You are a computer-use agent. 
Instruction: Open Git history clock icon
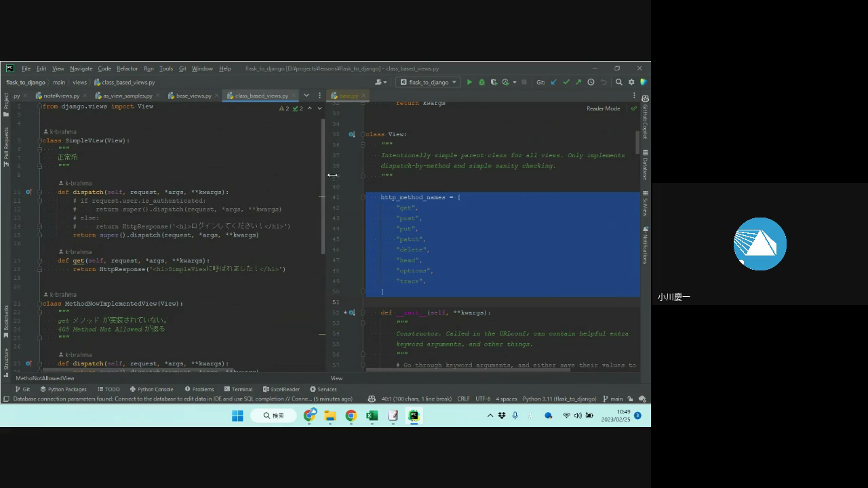[x=591, y=82]
